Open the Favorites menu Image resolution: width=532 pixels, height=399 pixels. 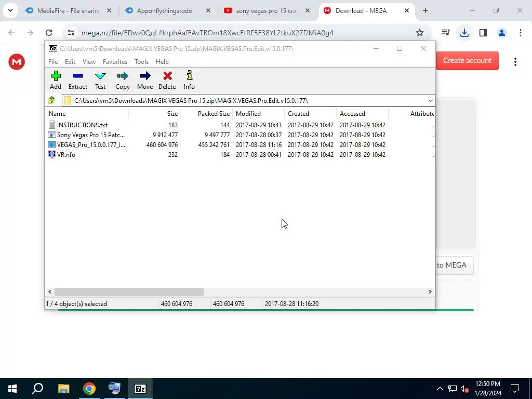115,62
